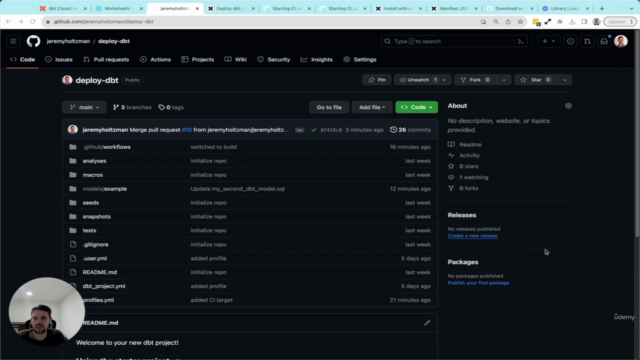Switch to the Issues tab

coord(59,60)
